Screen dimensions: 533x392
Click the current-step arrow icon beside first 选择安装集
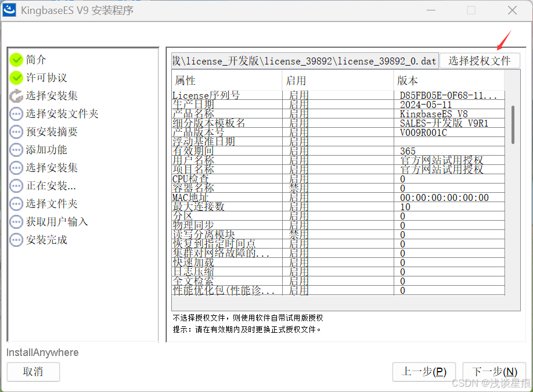(x=16, y=96)
